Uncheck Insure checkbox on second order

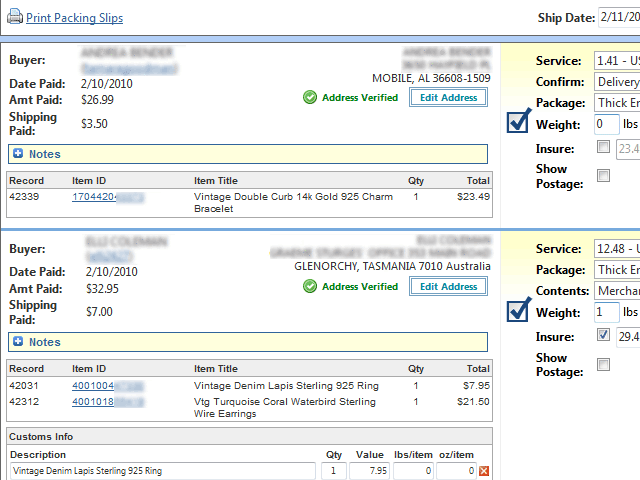click(603, 336)
